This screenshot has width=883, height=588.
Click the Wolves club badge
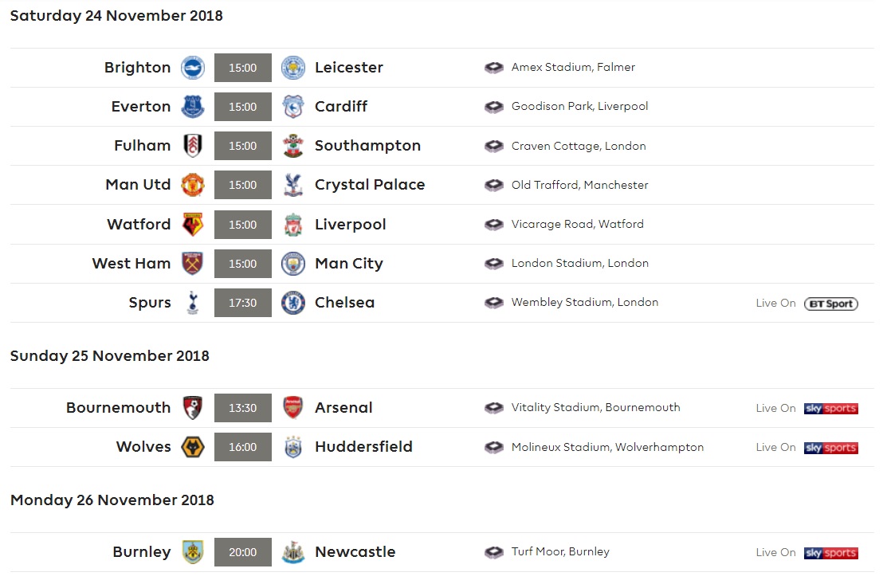[x=193, y=447]
